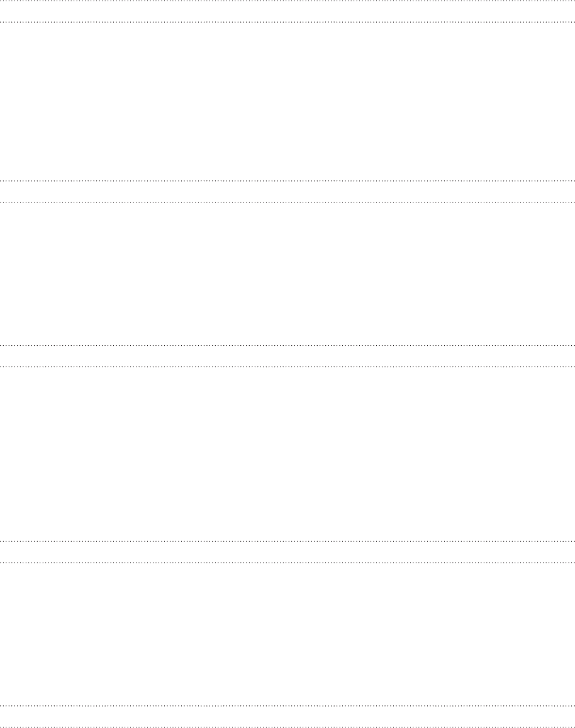
Task: Click the sixth dotted line from top
Action: 287,367
